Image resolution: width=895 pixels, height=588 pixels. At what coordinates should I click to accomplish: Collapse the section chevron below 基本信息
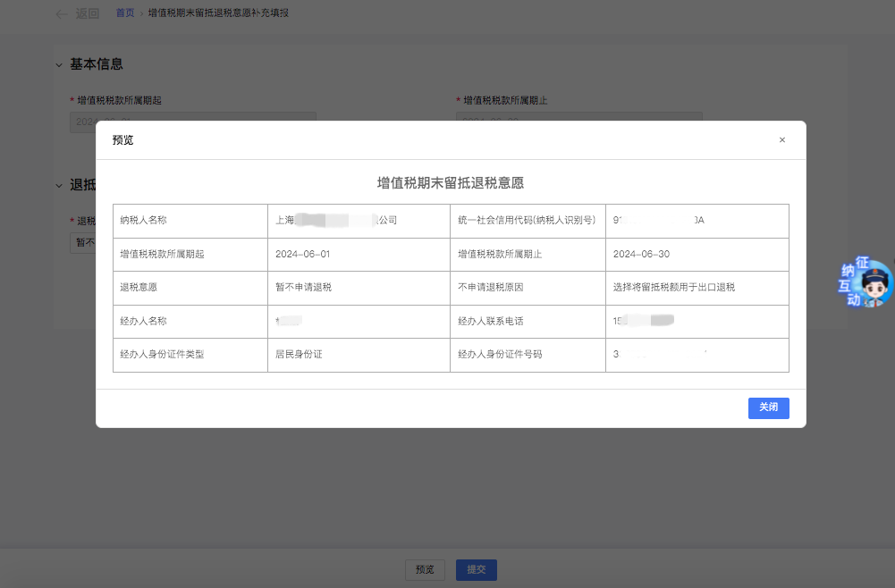click(x=59, y=186)
